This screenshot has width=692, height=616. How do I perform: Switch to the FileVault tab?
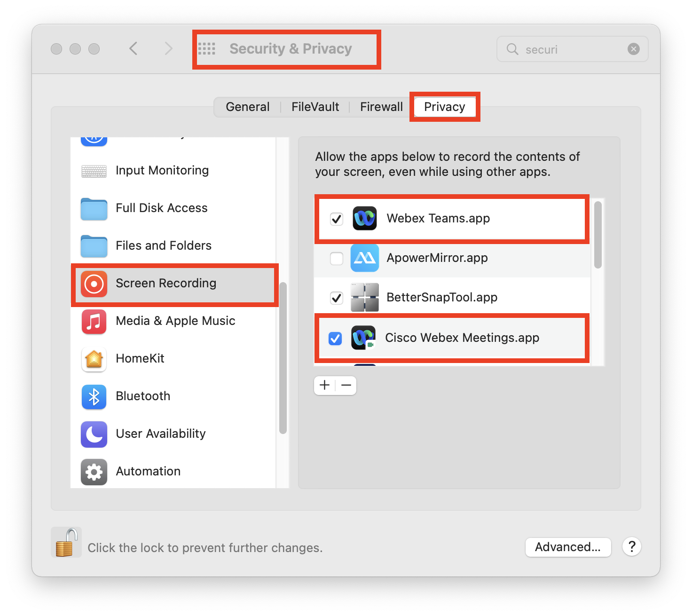[x=315, y=107]
